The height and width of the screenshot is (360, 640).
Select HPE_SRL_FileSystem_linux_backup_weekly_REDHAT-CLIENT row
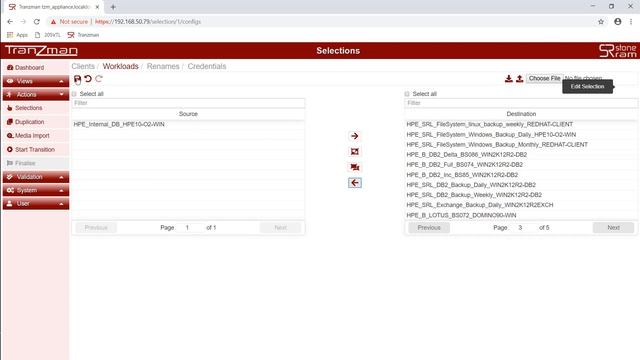(521, 124)
